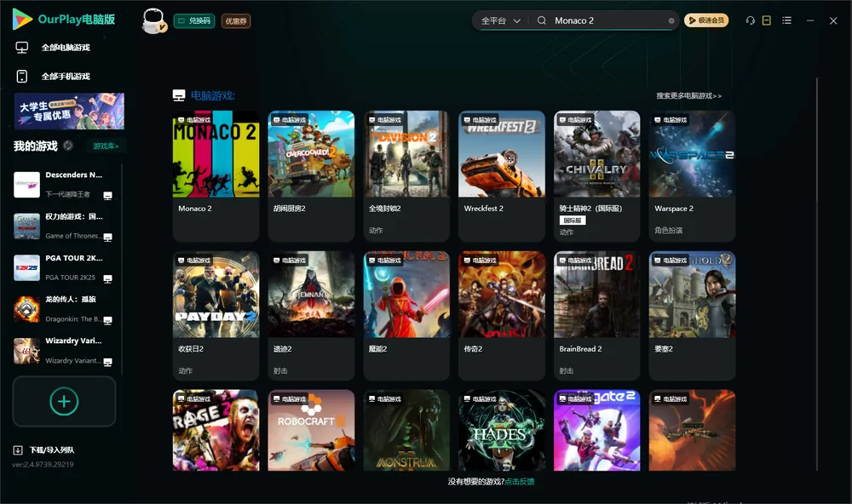Click 角色扮演 genre under Warspace 2
Screen dimensions: 852x504
click(668, 230)
